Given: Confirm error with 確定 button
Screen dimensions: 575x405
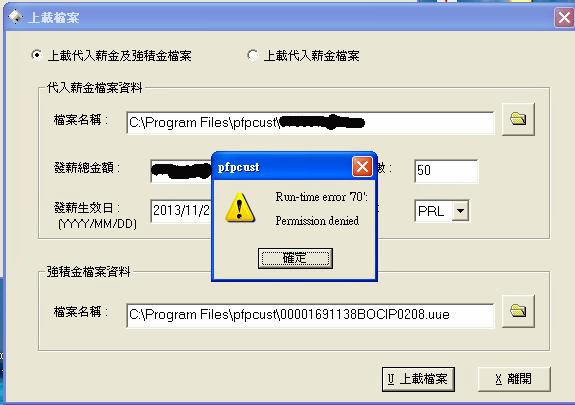Looking at the screenshot, I should tap(295, 258).
